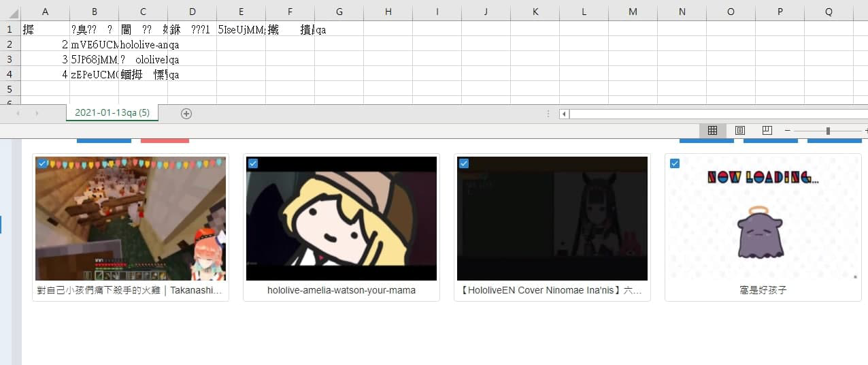Add a new sheet with plus icon

click(x=186, y=114)
